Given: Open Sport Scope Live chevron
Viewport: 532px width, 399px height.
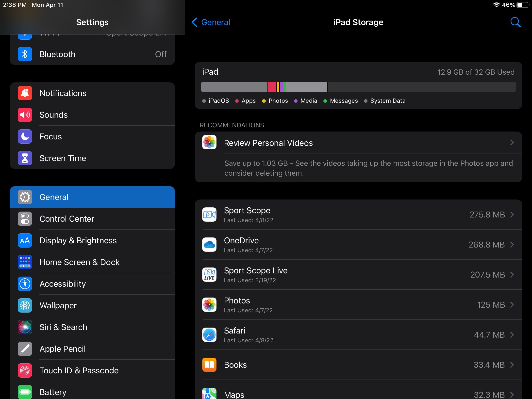Looking at the screenshot, I should pyautogui.click(x=512, y=275).
